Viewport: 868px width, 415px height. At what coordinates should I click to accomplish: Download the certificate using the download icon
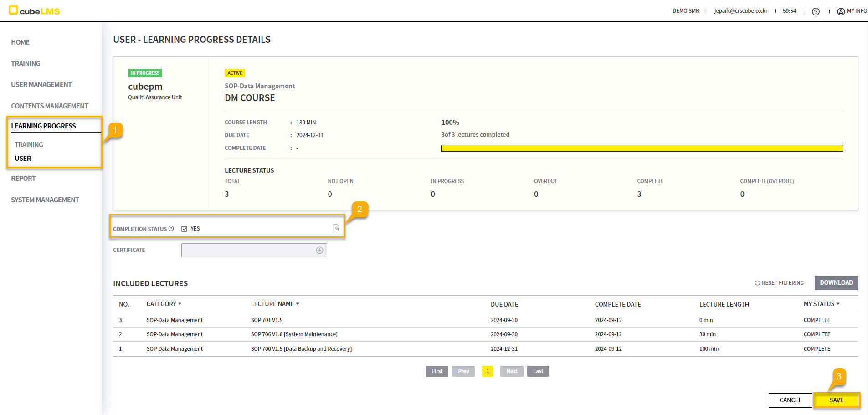(319, 250)
